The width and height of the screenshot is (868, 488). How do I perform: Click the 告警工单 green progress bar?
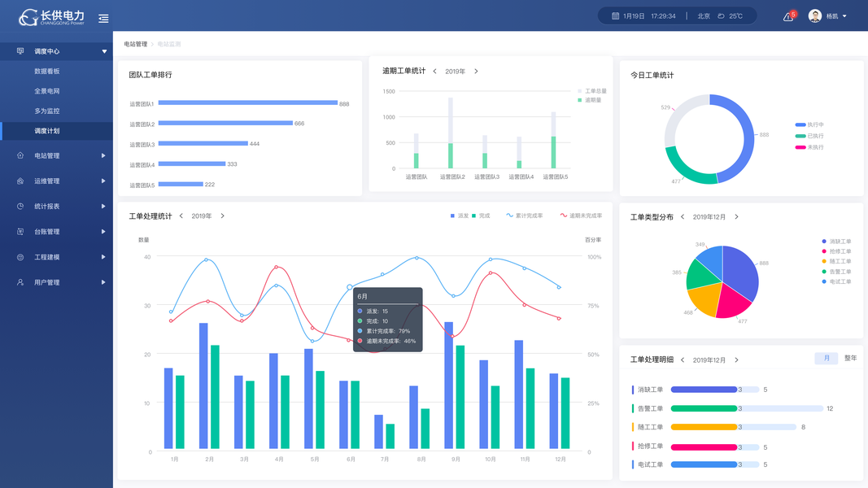704,408
